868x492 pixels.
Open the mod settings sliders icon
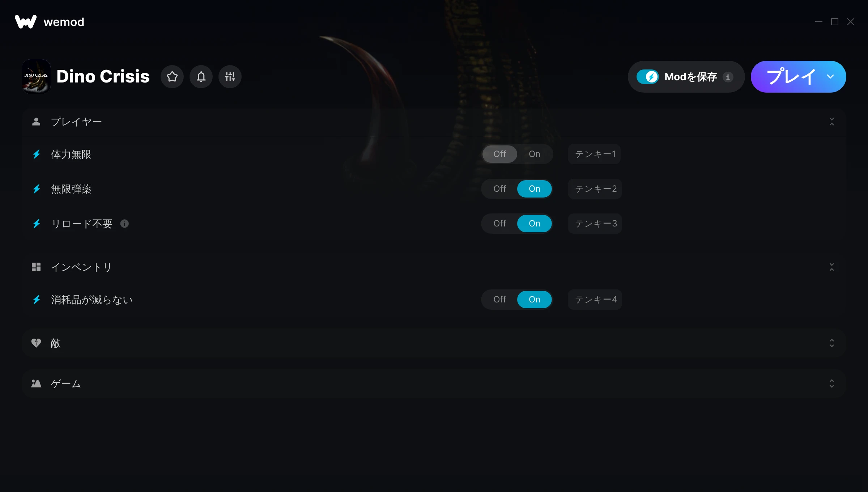(230, 77)
